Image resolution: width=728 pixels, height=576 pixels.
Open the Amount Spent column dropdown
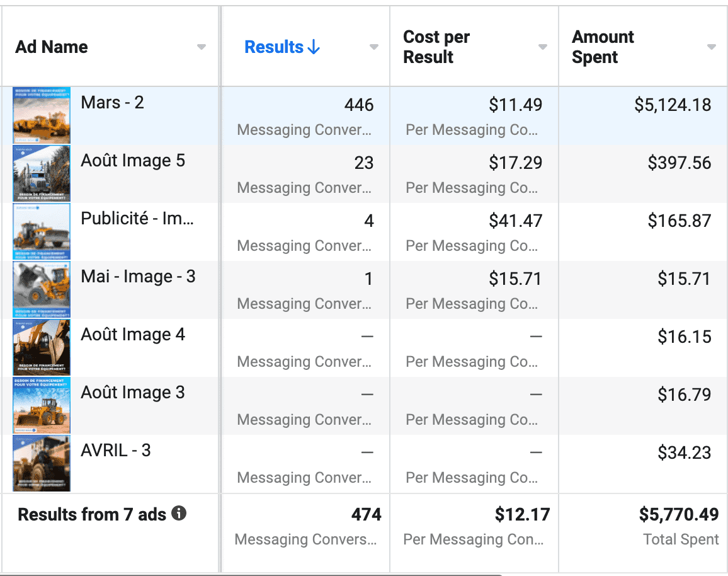coord(711,47)
